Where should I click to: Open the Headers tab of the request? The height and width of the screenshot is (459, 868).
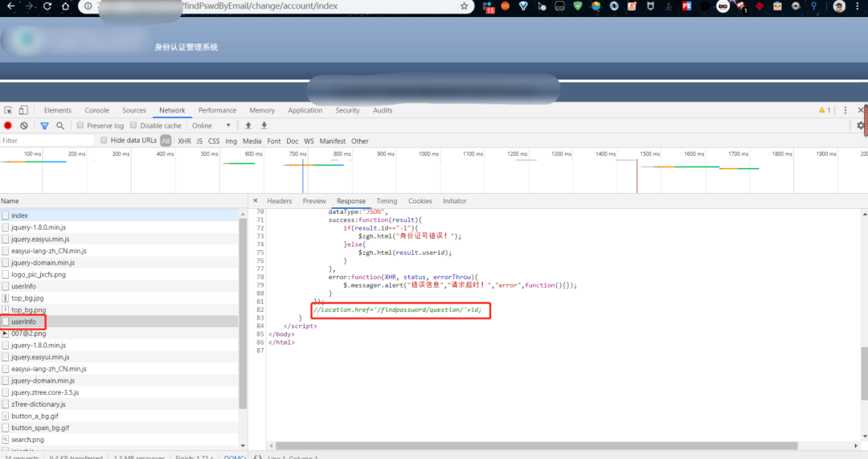click(279, 201)
